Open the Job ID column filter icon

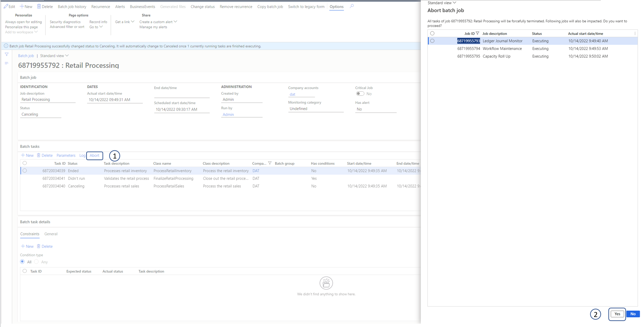[x=478, y=33]
